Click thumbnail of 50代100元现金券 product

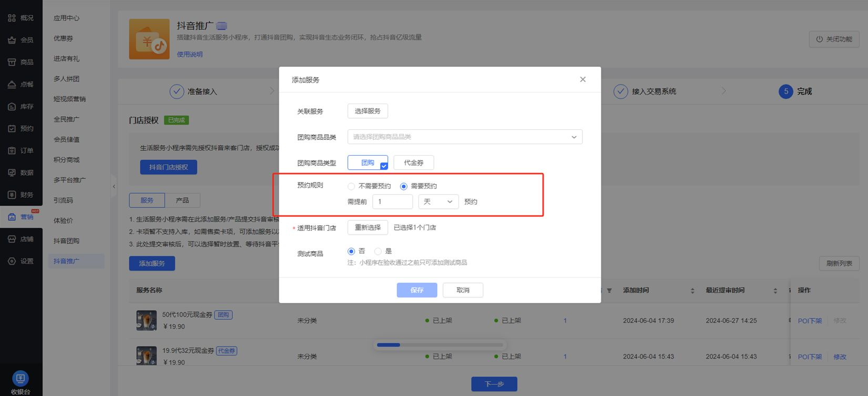point(146,320)
